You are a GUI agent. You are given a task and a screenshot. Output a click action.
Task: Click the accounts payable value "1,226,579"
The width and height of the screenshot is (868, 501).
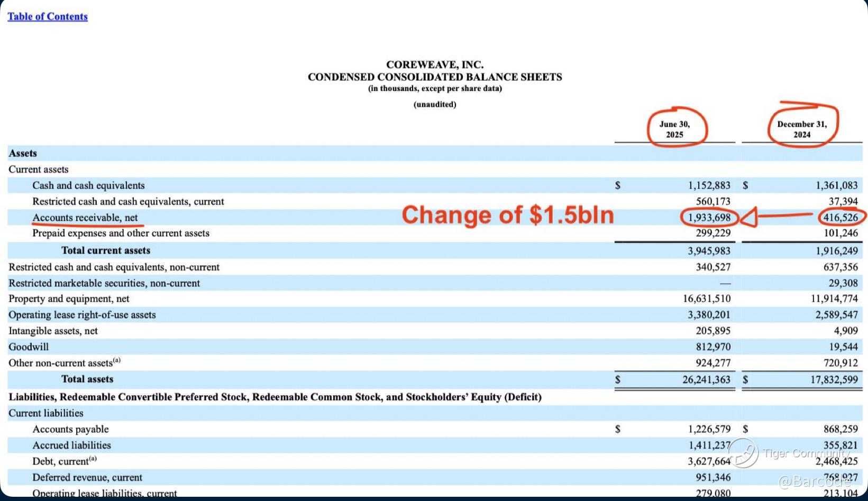709,429
